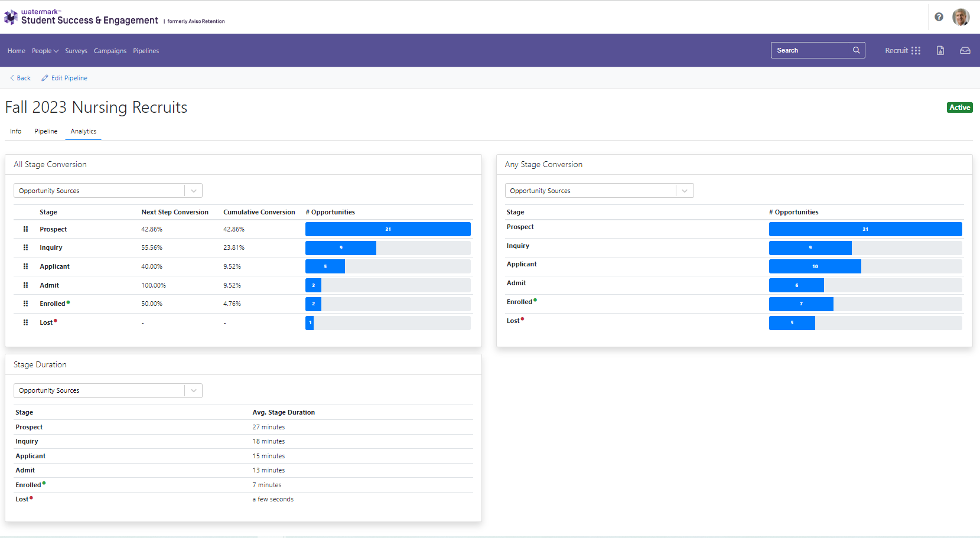Viewport: 980px width, 538px height.
Task: Open the Campaigns menu item
Action: pos(110,51)
